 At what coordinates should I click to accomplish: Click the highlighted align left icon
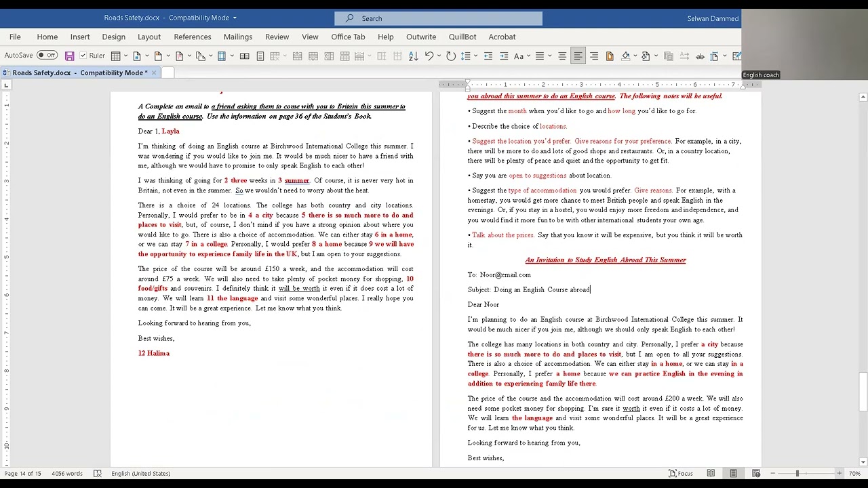coord(578,56)
